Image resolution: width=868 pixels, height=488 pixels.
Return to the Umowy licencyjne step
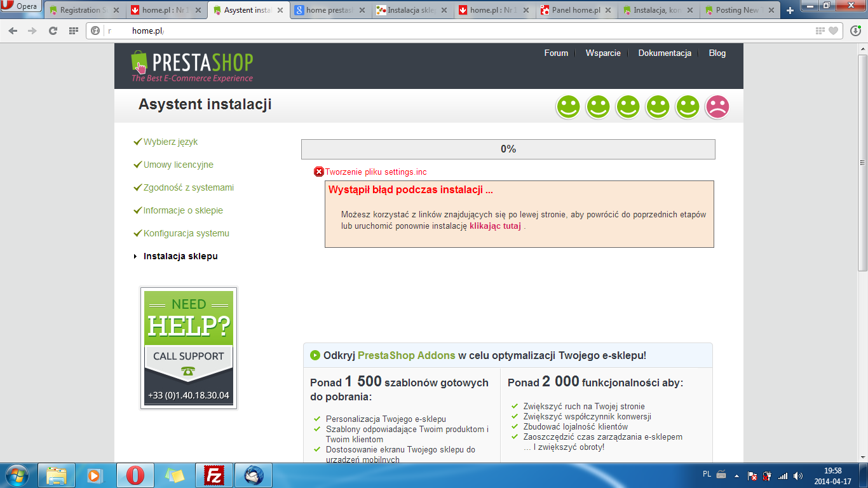pyautogui.click(x=179, y=165)
